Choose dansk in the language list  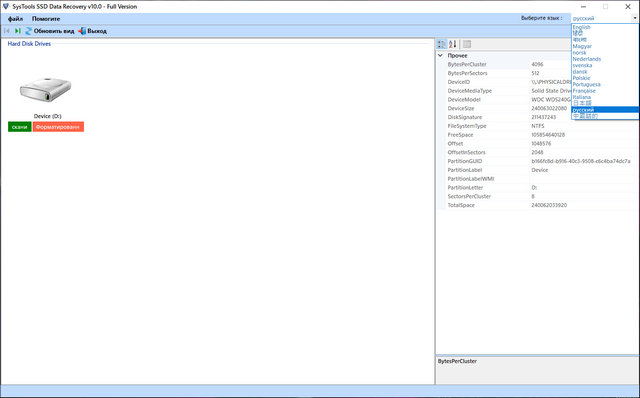(x=580, y=71)
